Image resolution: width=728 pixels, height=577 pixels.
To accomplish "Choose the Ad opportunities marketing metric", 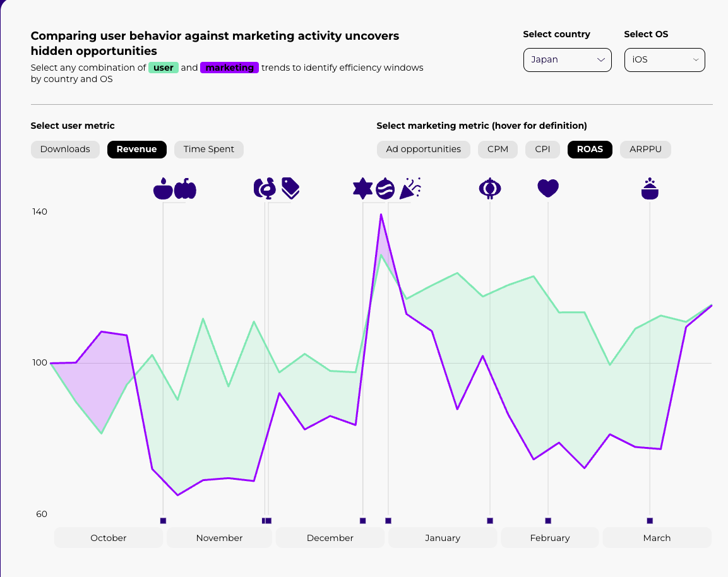I will (424, 150).
